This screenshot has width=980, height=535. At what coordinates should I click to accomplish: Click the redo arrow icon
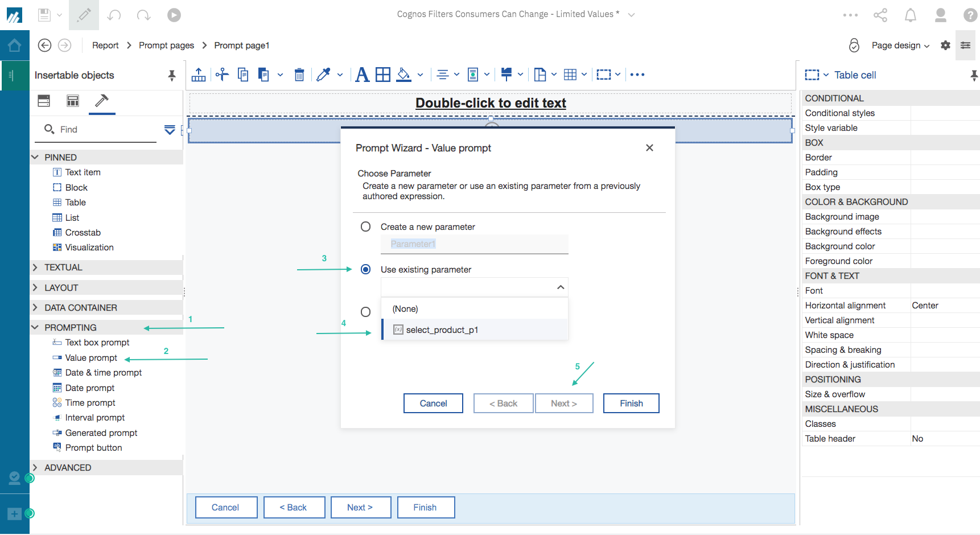pos(144,15)
